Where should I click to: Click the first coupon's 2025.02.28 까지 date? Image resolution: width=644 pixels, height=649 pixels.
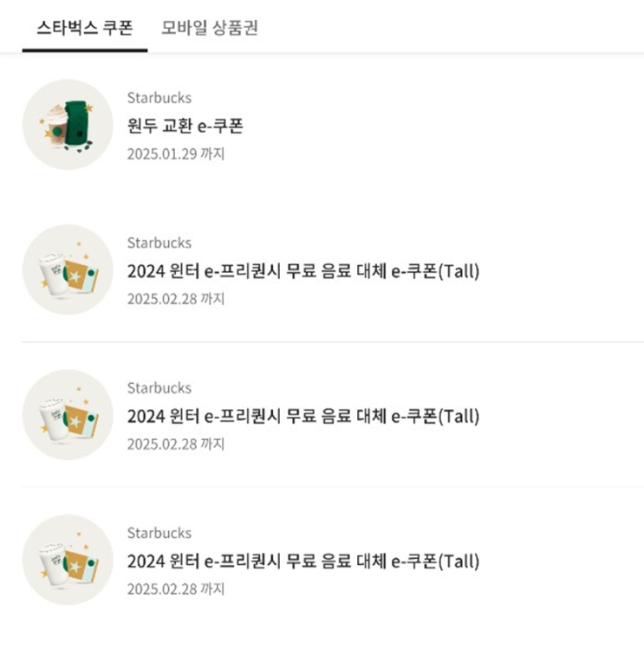tap(176, 299)
